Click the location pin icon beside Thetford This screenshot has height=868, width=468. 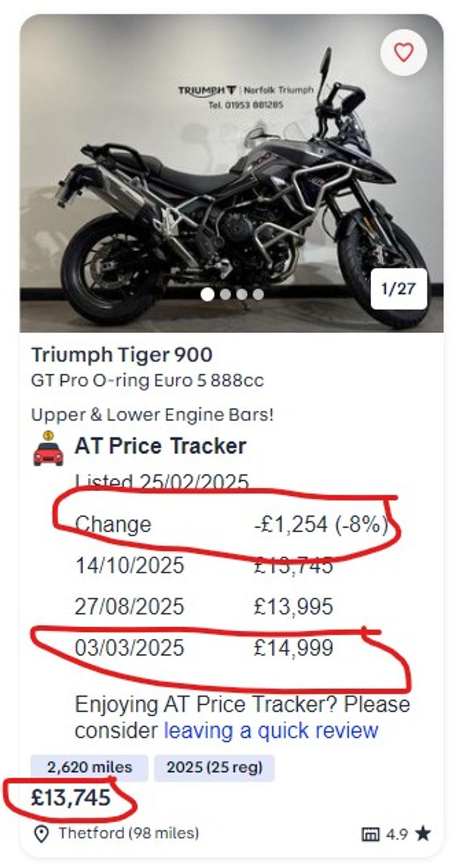41,834
